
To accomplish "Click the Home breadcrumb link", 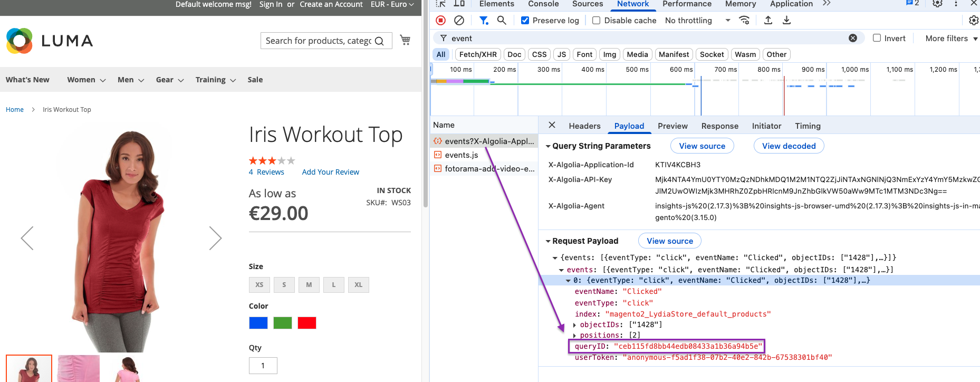I will click(15, 110).
